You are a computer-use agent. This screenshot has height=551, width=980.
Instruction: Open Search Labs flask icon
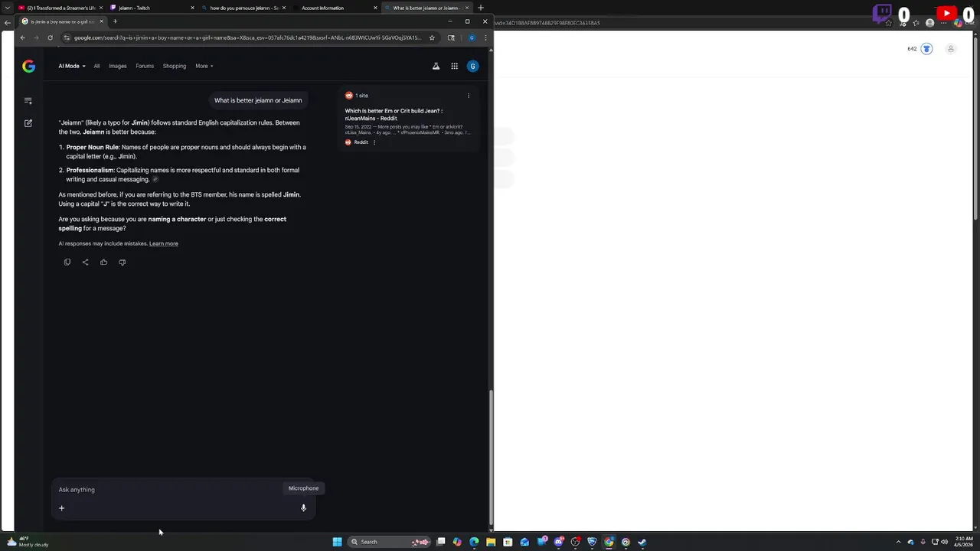(x=436, y=66)
